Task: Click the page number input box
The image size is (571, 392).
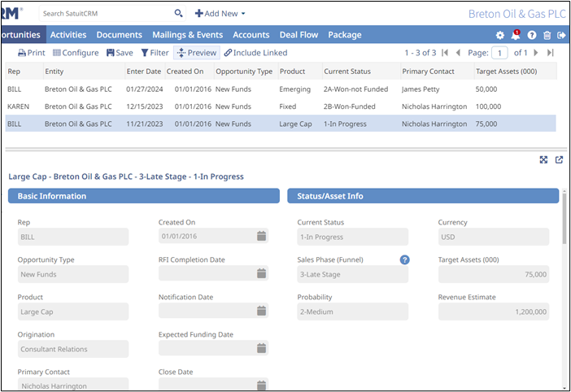Action: click(x=499, y=53)
